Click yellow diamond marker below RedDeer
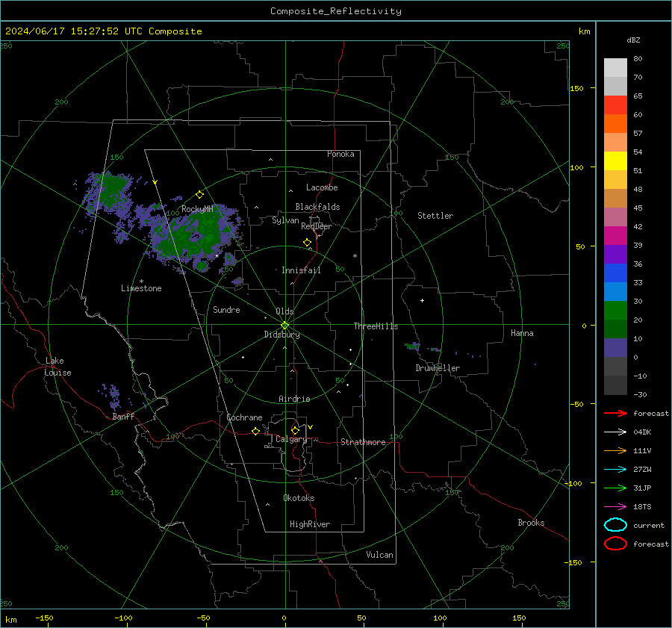The width and height of the screenshot is (672, 628). pyautogui.click(x=308, y=243)
